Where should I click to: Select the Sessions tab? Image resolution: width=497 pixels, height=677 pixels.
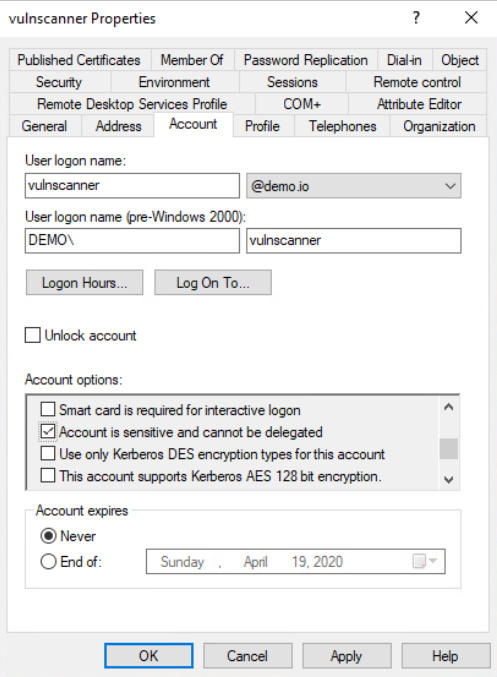coord(292,82)
